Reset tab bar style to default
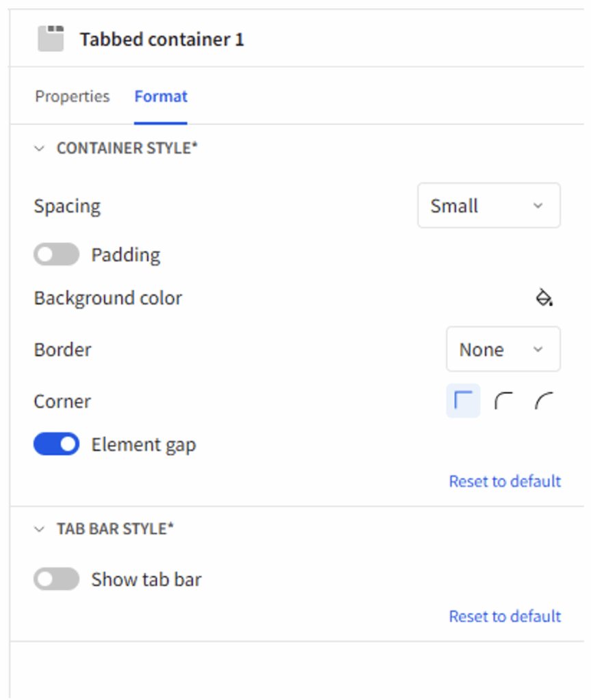The width and height of the screenshot is (591, 700). (x=504, y=616)
